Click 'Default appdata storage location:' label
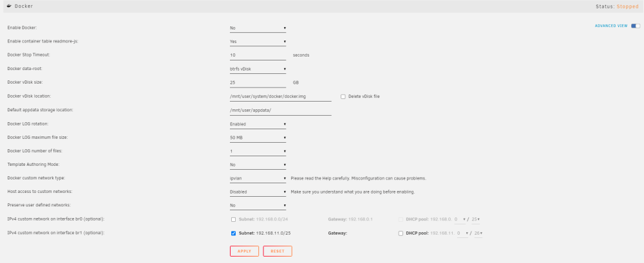644x263 pixels. click(40, 110)
